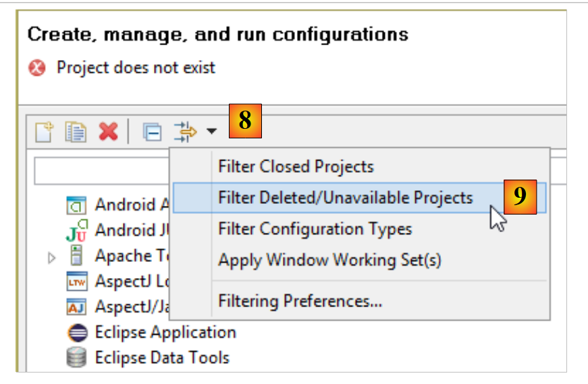Select the AspectJ/Java Application icon
Screen dimensions: 588x384
pyautogui.click(x=76, y=308)
